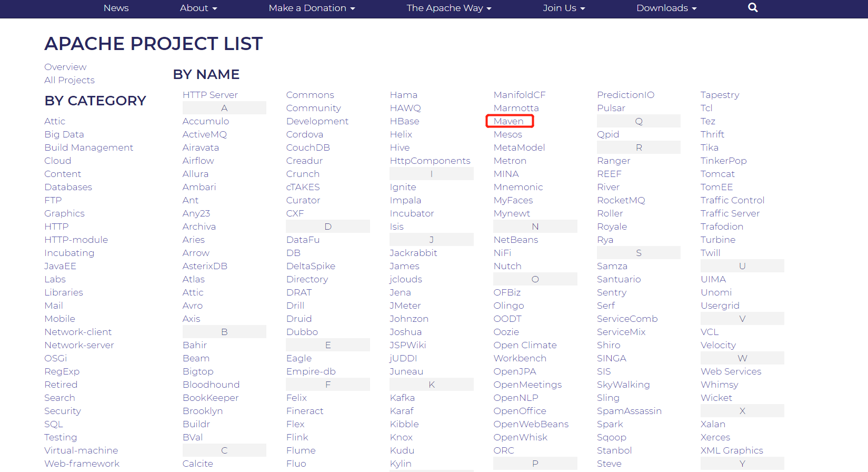Viewport: 868px width, 472px height.
Task: Click the RocketMQ project link
Action: click(x=621, y=200)
